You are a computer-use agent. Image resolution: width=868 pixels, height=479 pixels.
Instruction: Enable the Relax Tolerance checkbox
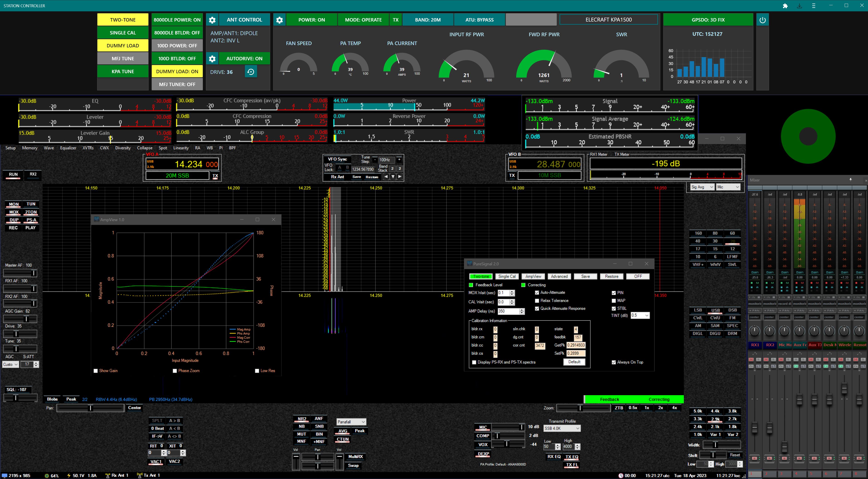coord(537,301)
